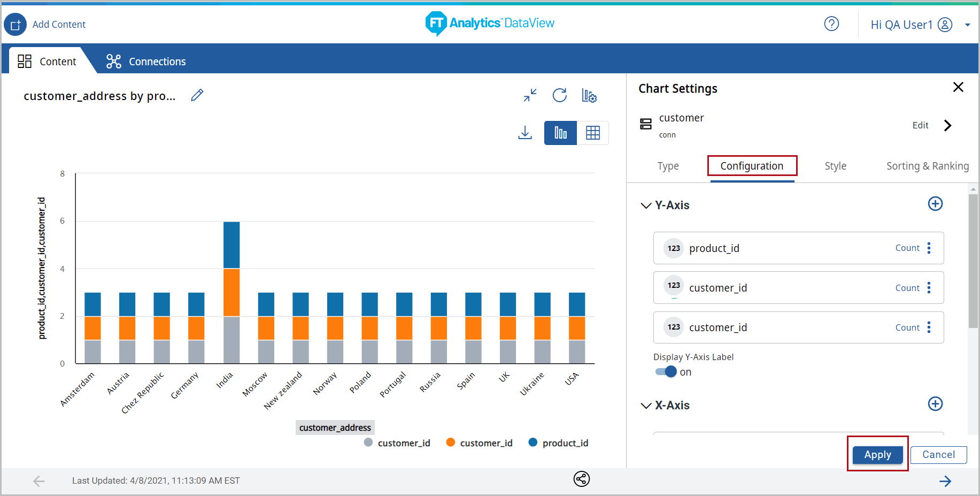980x496 pixels.
Task: Click the share icon in footer
Action: (x=581, y=479)
